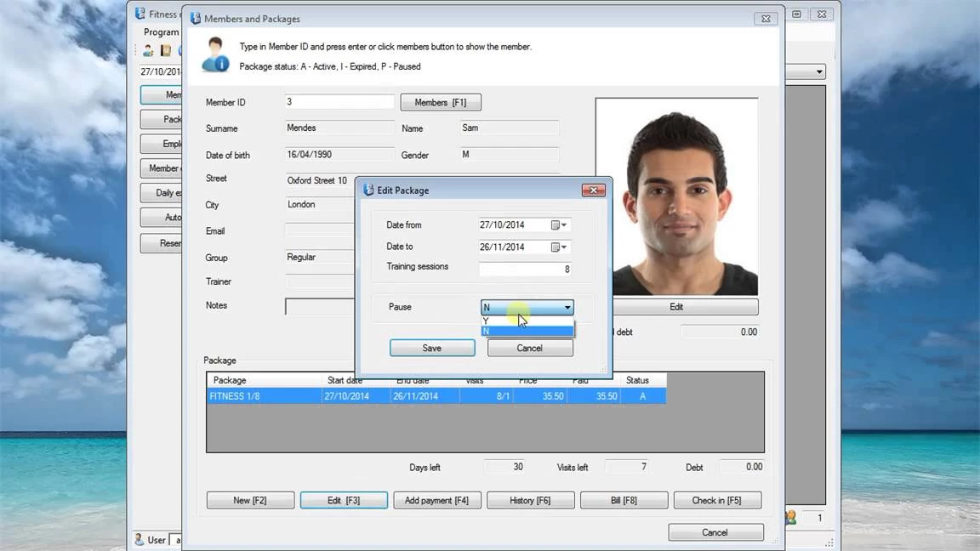Image resolution: width=980 pixels, height=551 pixels.
Task: Click the member toolbar icon in main window
Action: [x=148, y=51]
